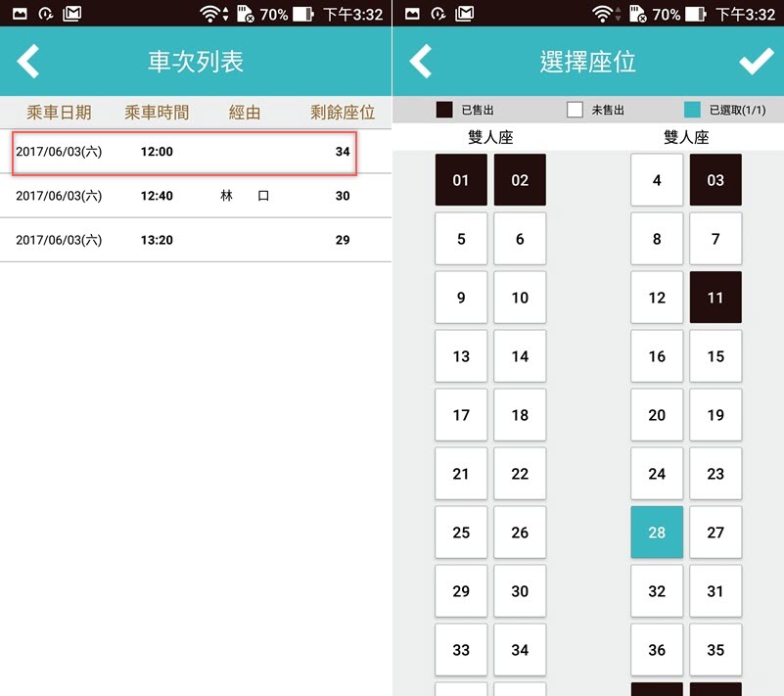The height and width of the screenshot is (696, 784).
Task: Choose seat 26
Action: coord(520,533)
